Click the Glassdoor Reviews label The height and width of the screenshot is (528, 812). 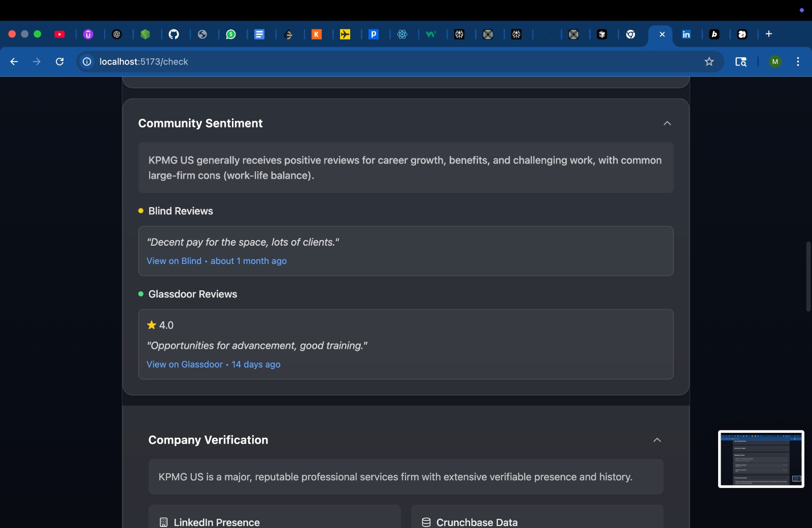point(193,294)
